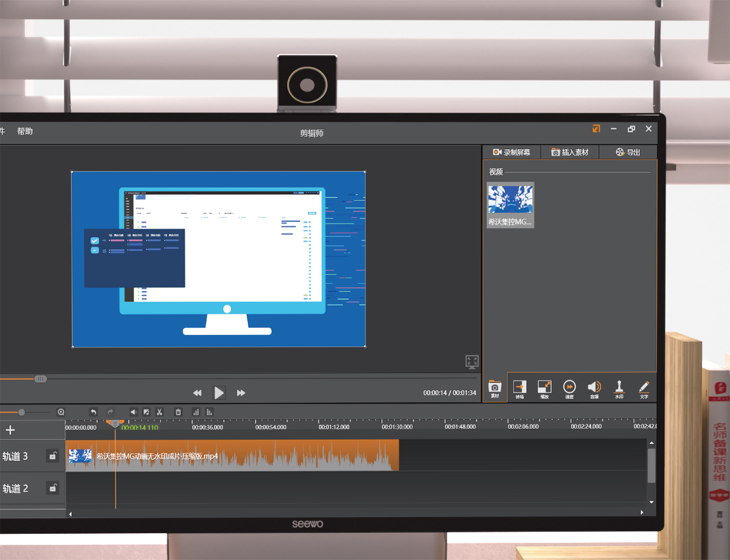Open the 帮助 help menu
Viewport: 730px width, 560px height.
(x=25, y=131)
